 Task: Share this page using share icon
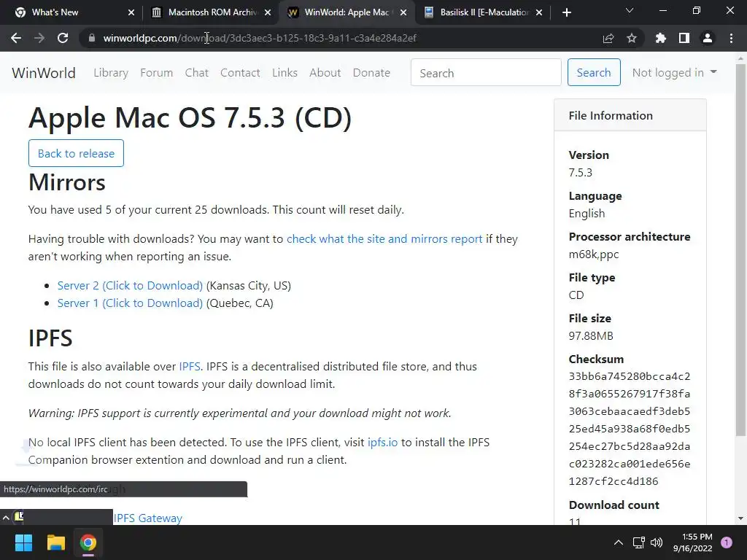pyautogui.click(x=608, y=38)
